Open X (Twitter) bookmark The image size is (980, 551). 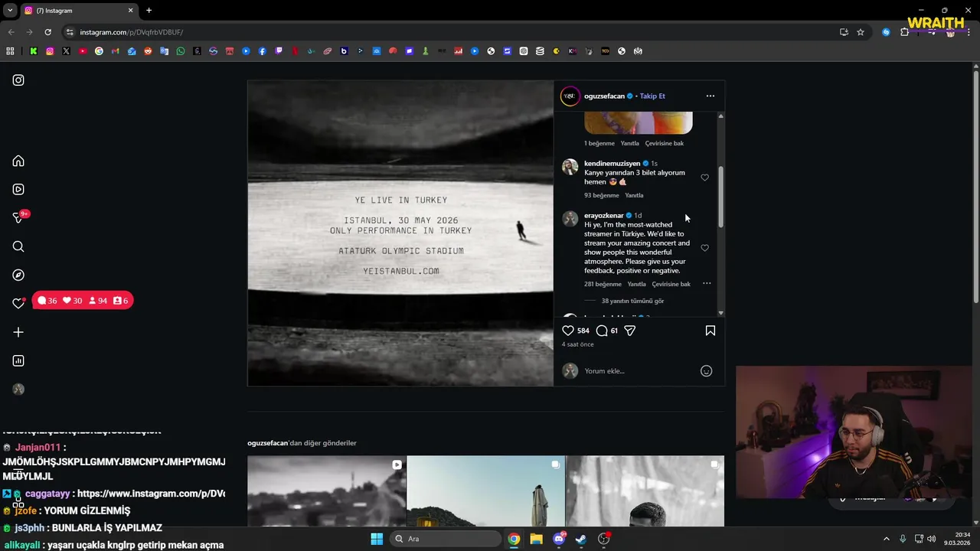[x=66, y=51]
